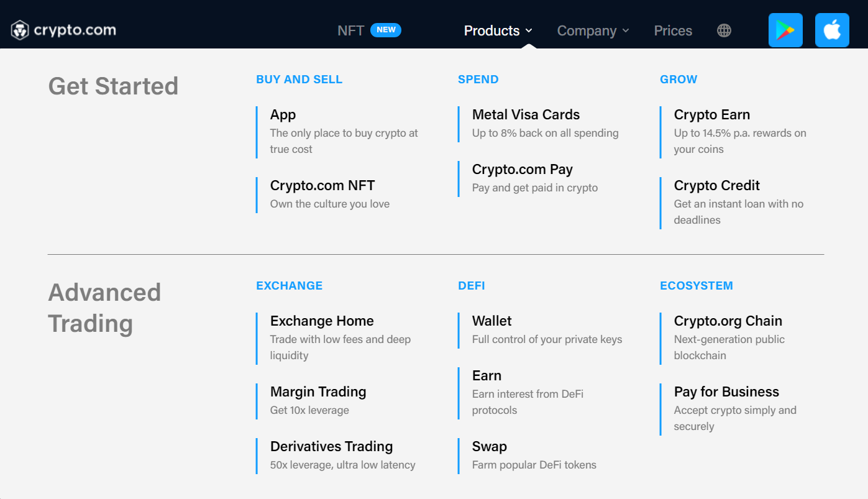Viewport: 868px width, 499px height.
Task: Expand the Company dropdown menu
Action: tap(587, 30)
